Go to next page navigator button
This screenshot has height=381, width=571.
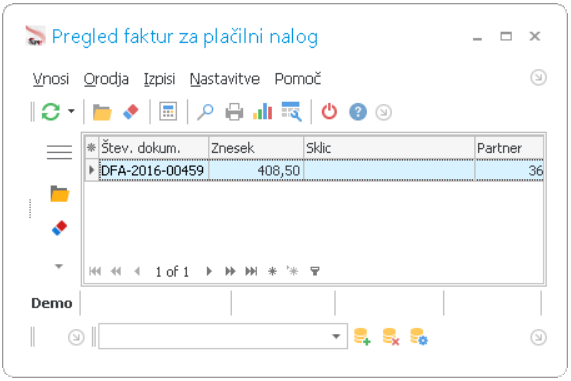click(230, 271)
